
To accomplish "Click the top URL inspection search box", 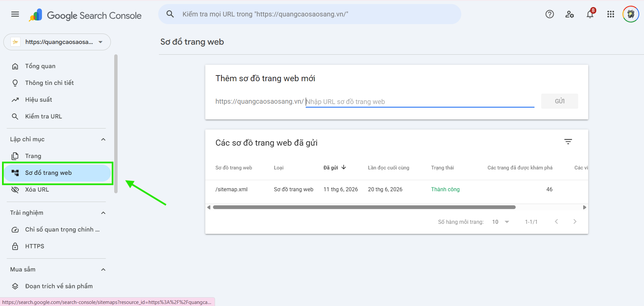I will coord(310,14).
